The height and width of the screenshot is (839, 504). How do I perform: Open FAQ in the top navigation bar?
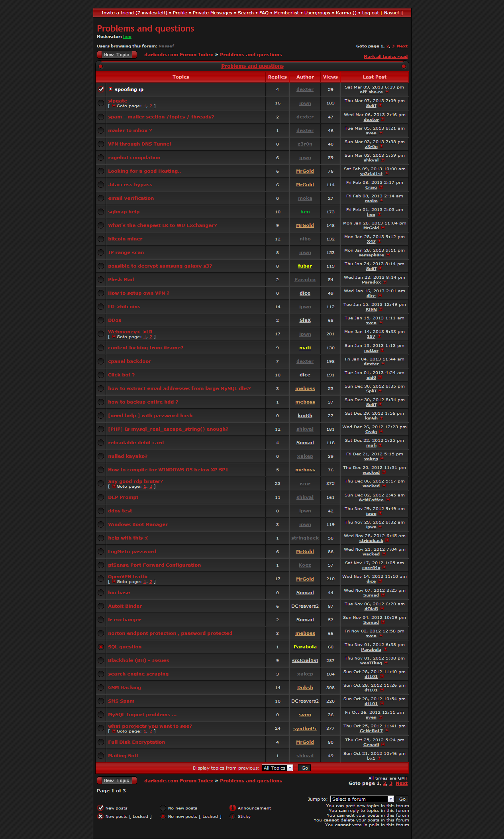[x=264, y=13]
